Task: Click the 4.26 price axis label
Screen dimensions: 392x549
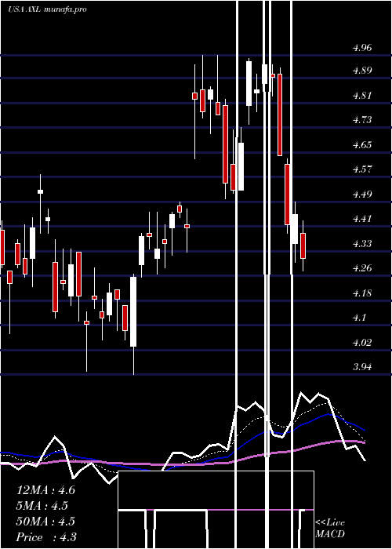Action: [x=362, y=268]
